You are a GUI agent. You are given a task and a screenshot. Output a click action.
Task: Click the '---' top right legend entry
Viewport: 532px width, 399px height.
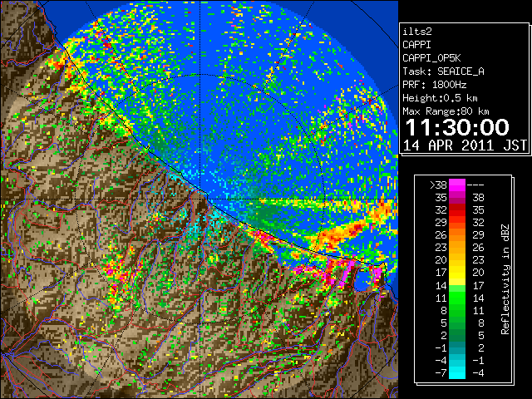tap(475, 185)
